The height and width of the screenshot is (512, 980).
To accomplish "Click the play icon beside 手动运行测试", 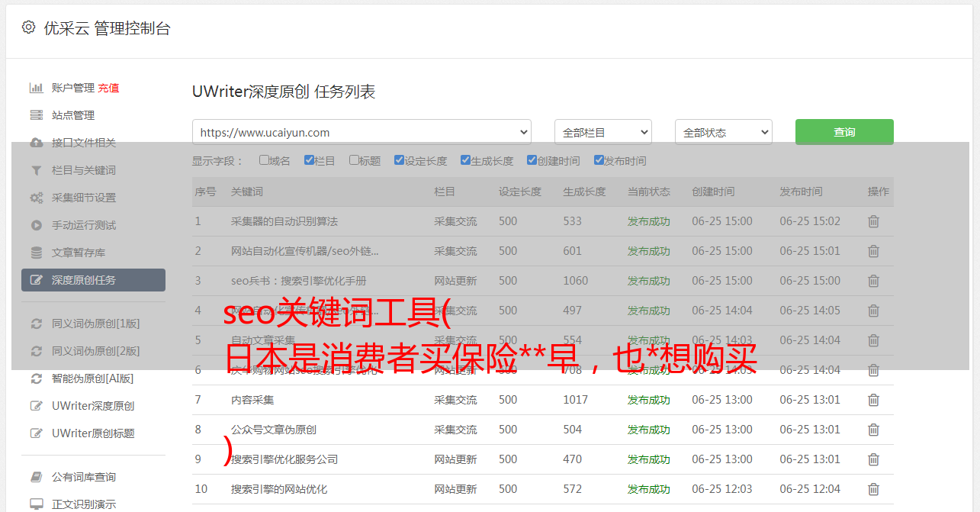I will click(36, 225).
